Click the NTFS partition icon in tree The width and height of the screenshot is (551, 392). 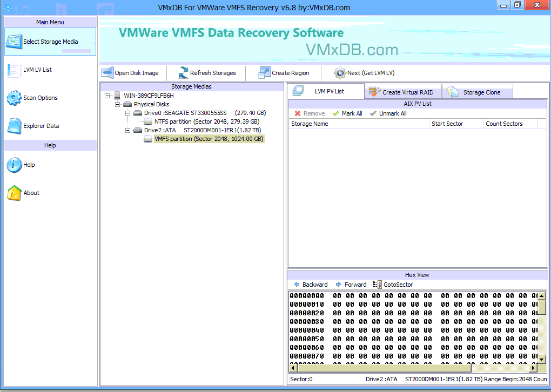point(148,121)
